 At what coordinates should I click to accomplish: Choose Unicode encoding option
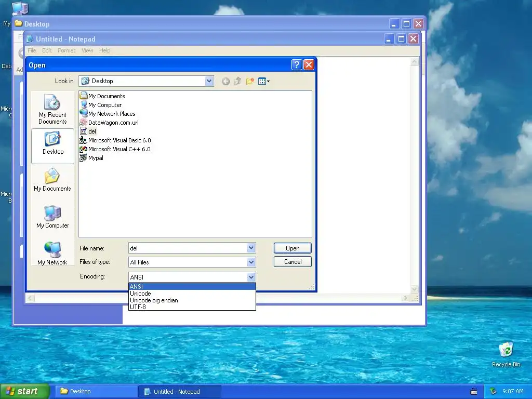tap(192, 294)
